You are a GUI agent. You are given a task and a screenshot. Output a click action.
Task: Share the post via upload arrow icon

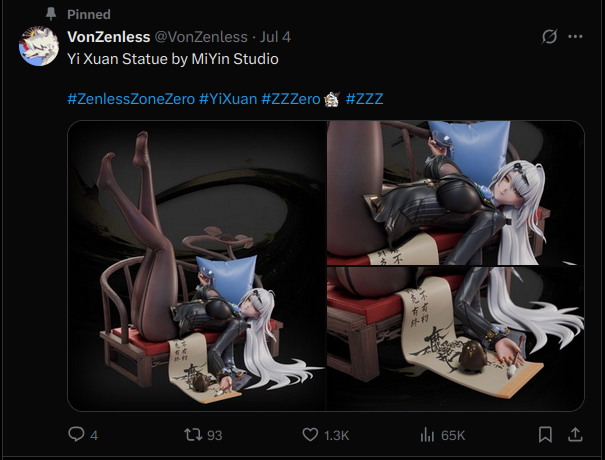pos(575,435)
